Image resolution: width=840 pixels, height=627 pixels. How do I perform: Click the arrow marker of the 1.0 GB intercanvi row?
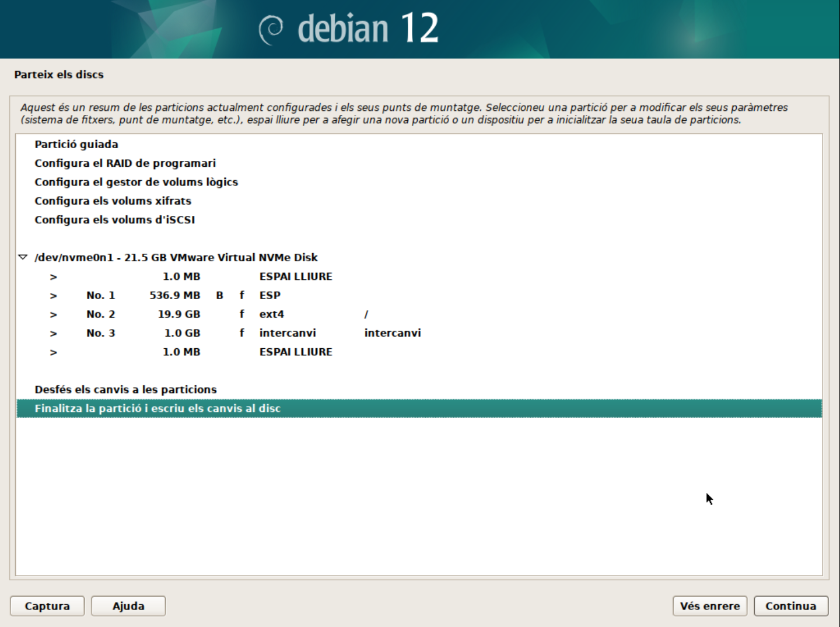(54, 334)
